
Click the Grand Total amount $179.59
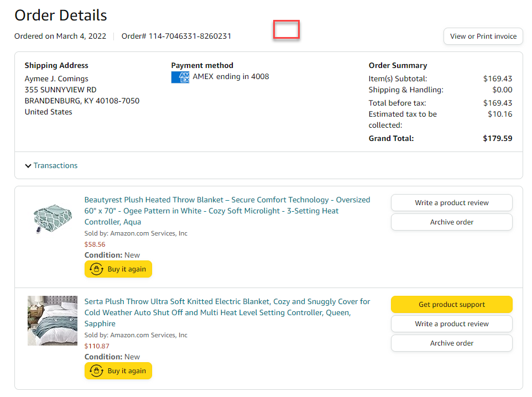coord(497,138)
